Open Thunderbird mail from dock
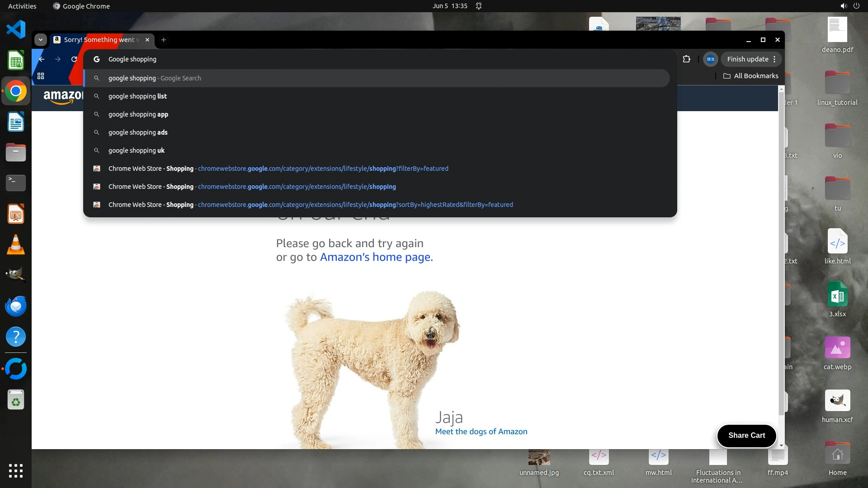 16,306
